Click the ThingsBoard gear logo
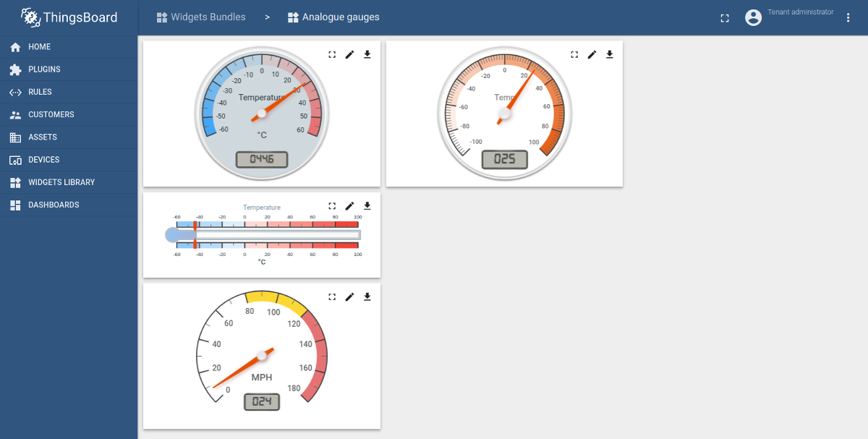 [30, 16]
